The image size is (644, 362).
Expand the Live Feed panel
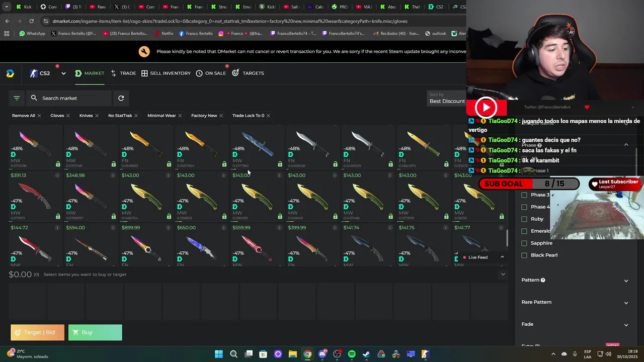coord(502,257)
